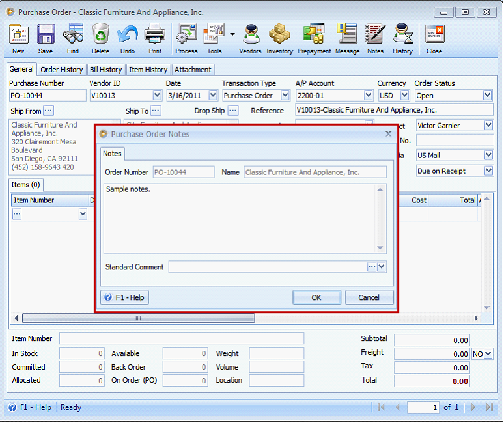Screen dimensions: 504x423
Task: Click the Item Number grid ellipsis button
Action: pos(17,214)
